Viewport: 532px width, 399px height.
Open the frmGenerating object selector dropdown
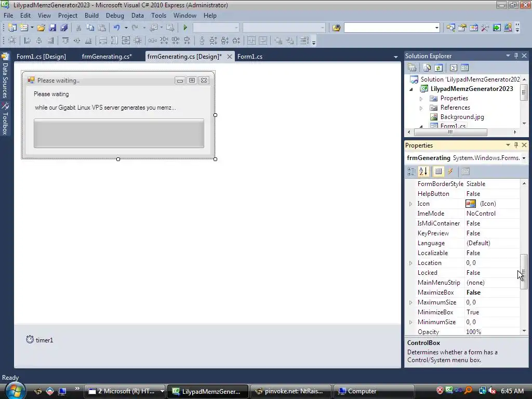(x=524, y=158)
